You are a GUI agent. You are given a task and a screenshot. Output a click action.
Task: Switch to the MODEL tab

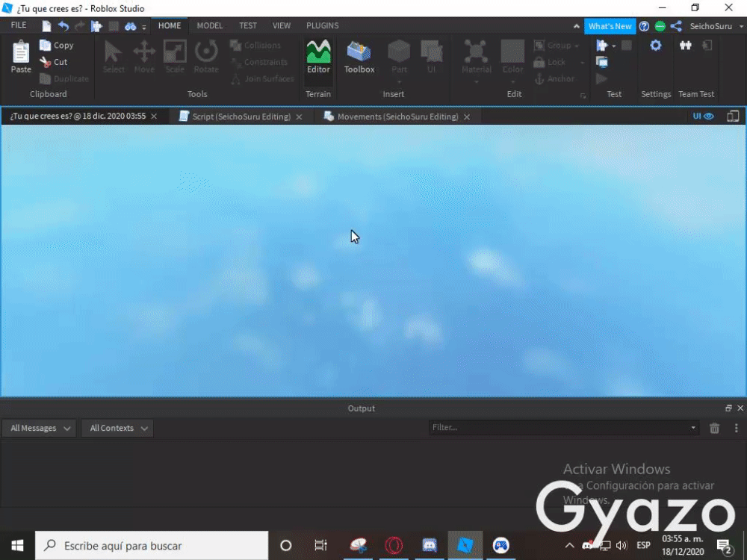tap(210, 25)
